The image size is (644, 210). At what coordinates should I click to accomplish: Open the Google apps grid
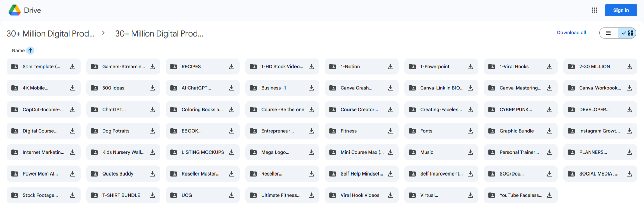(x=594, y=10)
